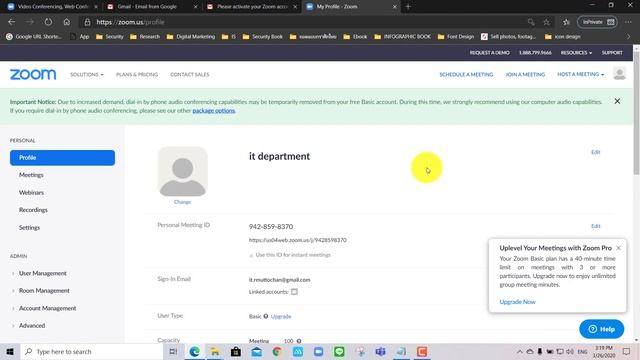Image resolution: width=640 pixels, height=360 pixels.
Task: Expand Account Management section
Action: click(x=47, y=308)
